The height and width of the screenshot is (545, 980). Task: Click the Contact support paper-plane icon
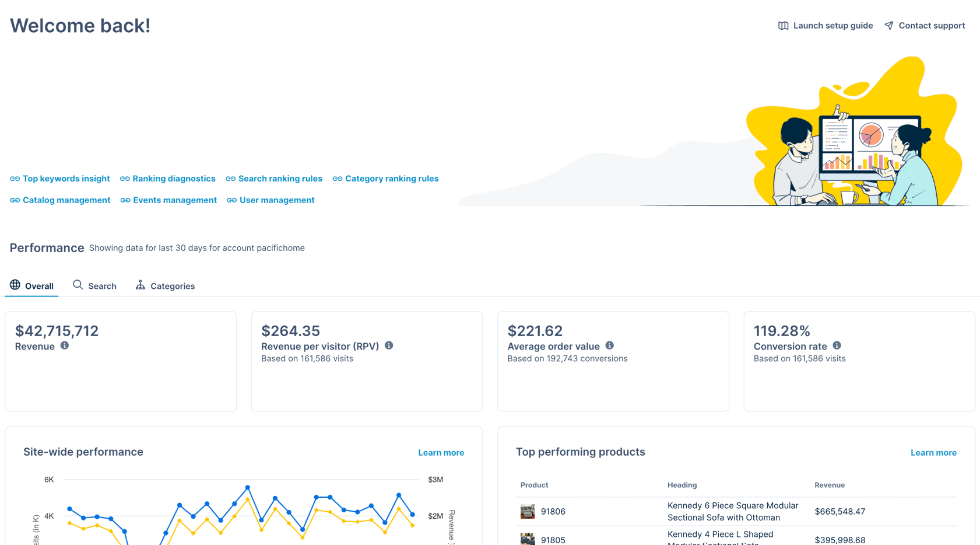[x=889, y=26]
